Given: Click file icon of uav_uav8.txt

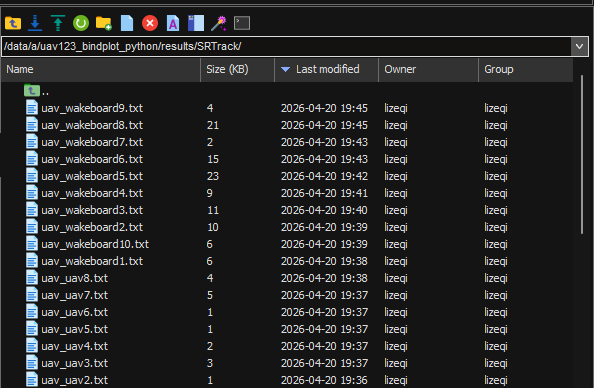Looking at the screenshot, I should (32, 278).
